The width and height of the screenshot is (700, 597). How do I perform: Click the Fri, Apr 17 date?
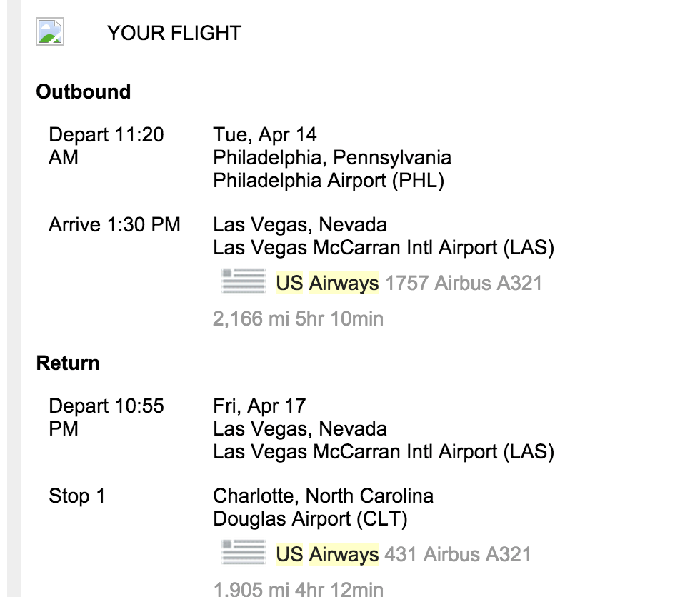(x=259, y=406)
